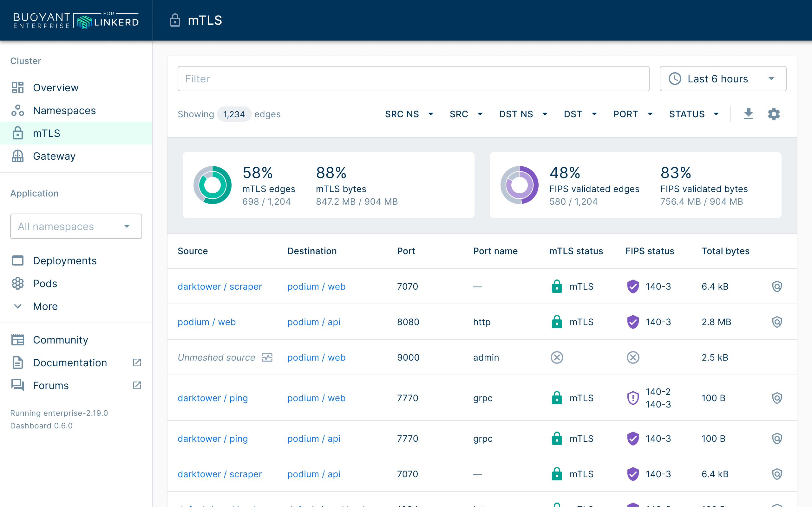Expand the More sidebar section
Viewport: 812px width, 507px height.
click(x=45, y=306)
